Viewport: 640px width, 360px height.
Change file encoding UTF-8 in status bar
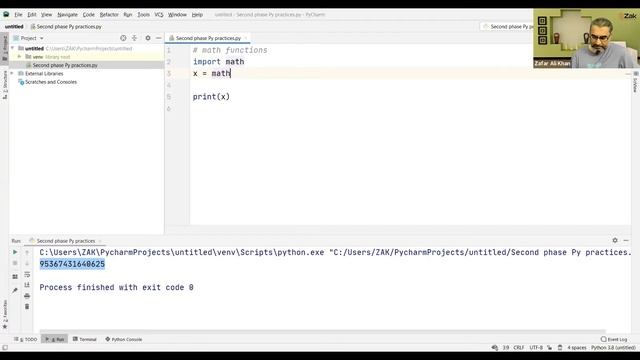tap(536, 348)
